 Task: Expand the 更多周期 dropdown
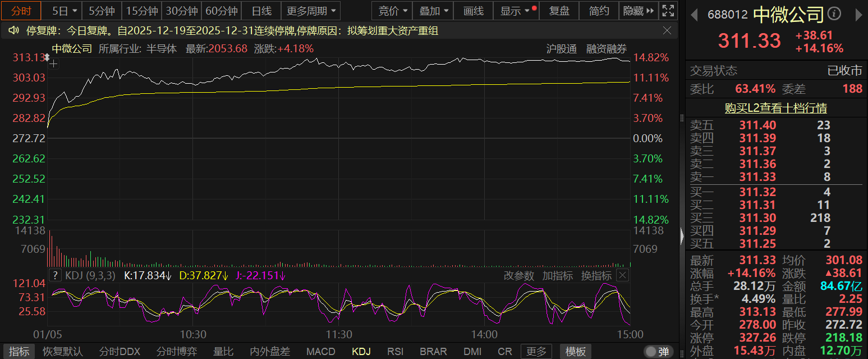311,11
